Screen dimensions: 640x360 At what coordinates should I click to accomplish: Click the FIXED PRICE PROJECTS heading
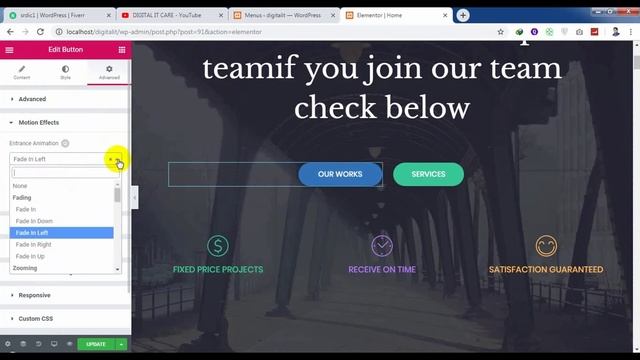click(x=218, y=269)
